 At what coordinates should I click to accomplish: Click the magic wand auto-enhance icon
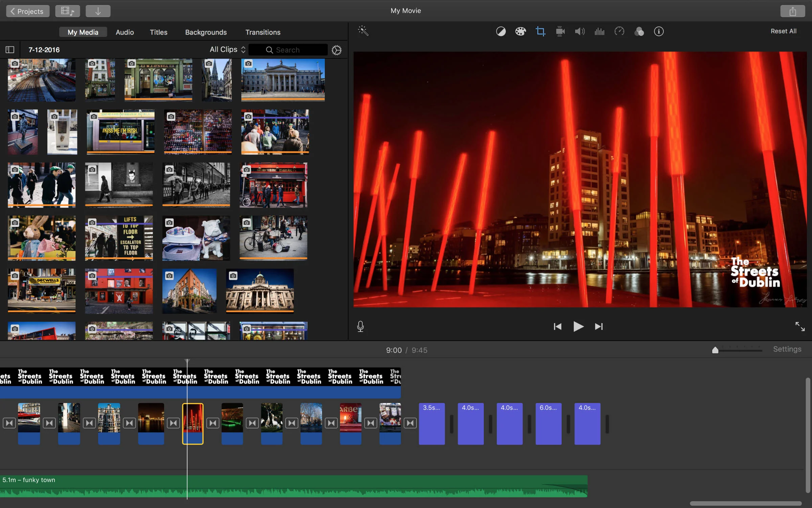coord(363,31)
